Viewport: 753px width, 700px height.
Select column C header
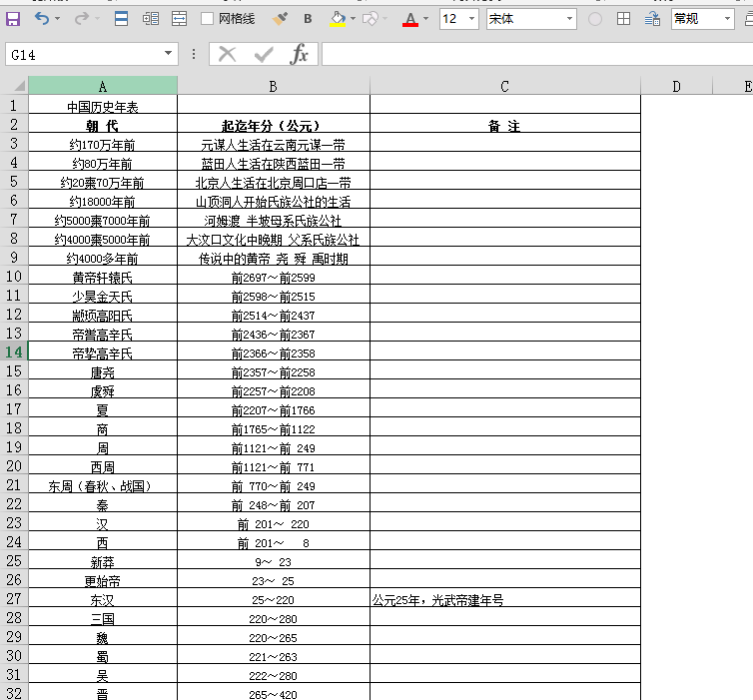click(504, 86)
